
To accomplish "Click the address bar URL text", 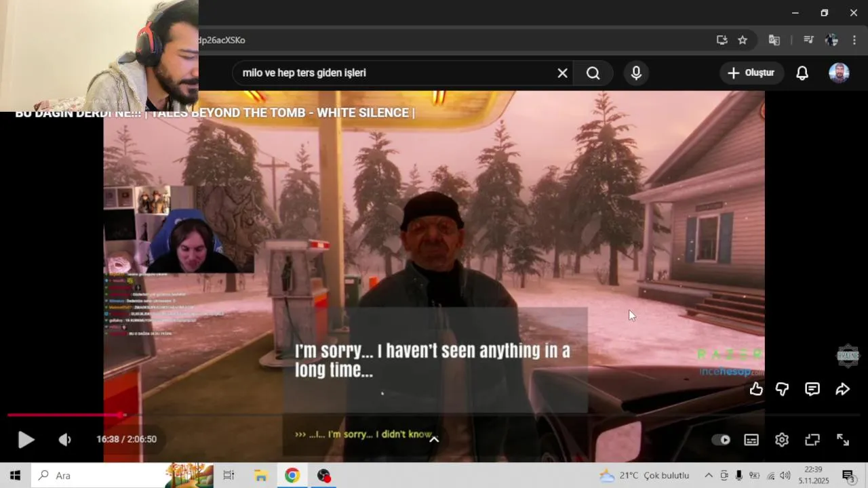I will 222,40.
